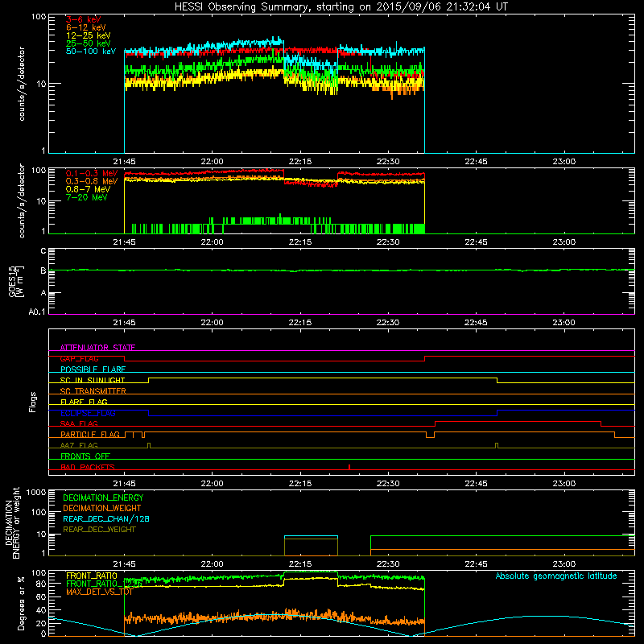Select the BAD_PACKETS label
The image size is (644, 644).
click(88, 467)
